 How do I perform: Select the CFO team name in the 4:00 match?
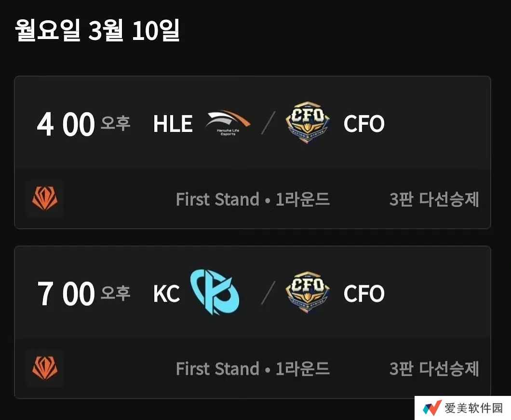pos(364,124)
